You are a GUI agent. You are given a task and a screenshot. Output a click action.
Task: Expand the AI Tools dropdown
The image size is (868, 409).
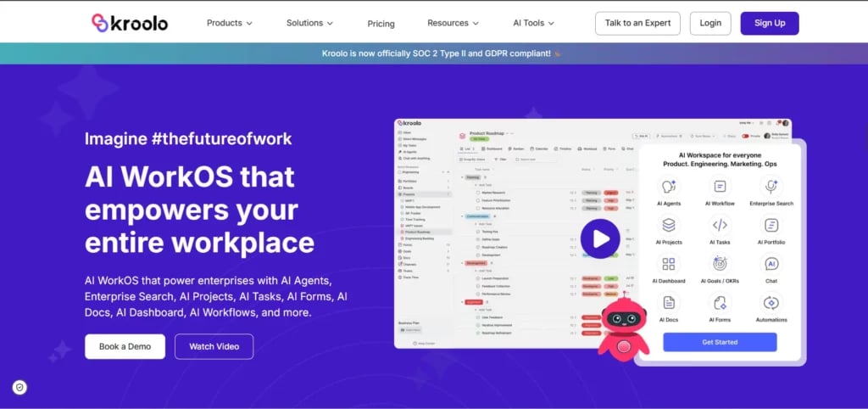tap(533, 23)
